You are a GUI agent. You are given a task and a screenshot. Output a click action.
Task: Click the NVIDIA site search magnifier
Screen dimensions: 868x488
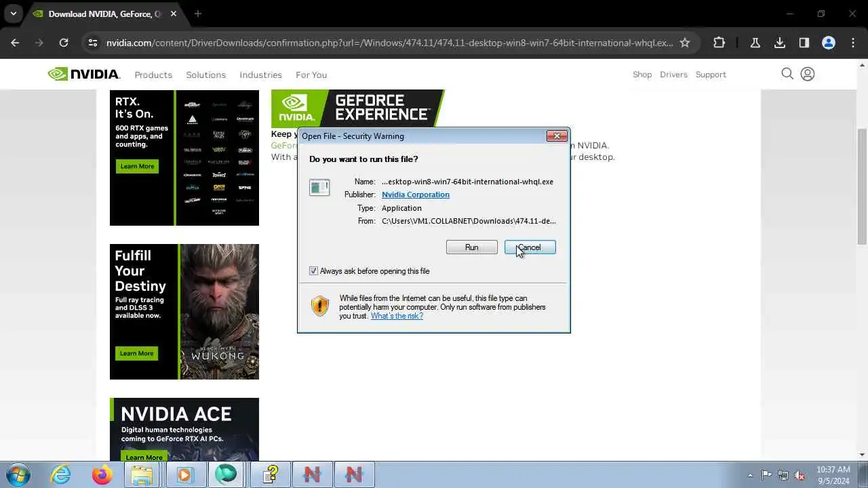tap(787, 74)
